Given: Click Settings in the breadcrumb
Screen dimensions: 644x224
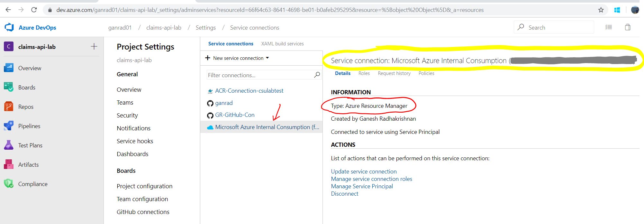Looking at the screenshot, I should [205, 28].
